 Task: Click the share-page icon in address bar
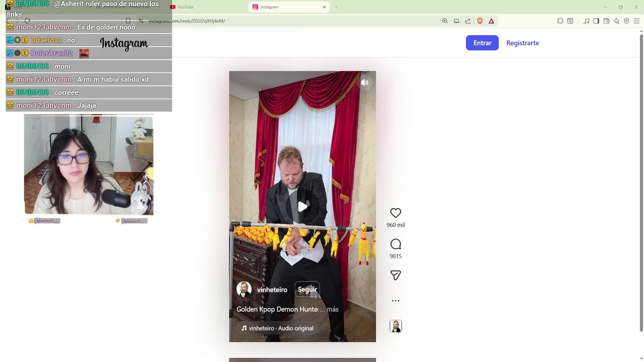pyautogui.click(x=468, y=21)
